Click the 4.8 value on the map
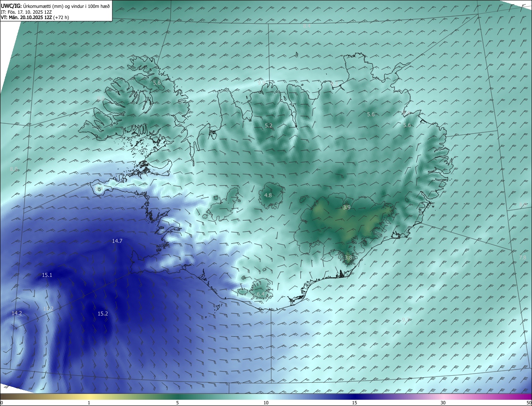The width and height of the screenshot is (532, 406). pos(268,195)
